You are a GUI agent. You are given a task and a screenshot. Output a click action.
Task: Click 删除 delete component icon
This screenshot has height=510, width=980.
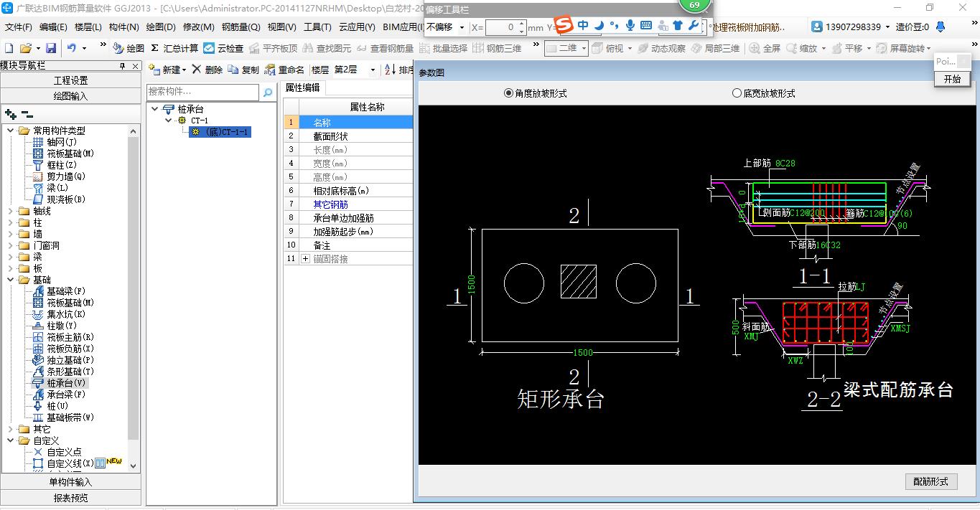[207, 70]
